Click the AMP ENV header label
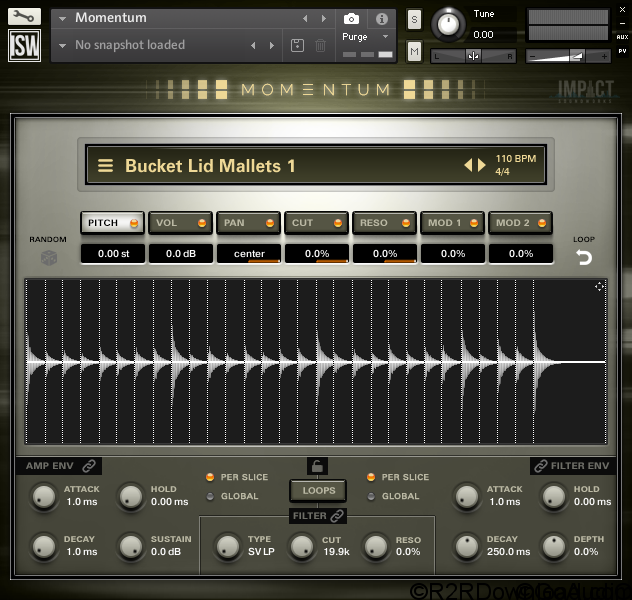The image size is (632, 600). click(50, 466)
